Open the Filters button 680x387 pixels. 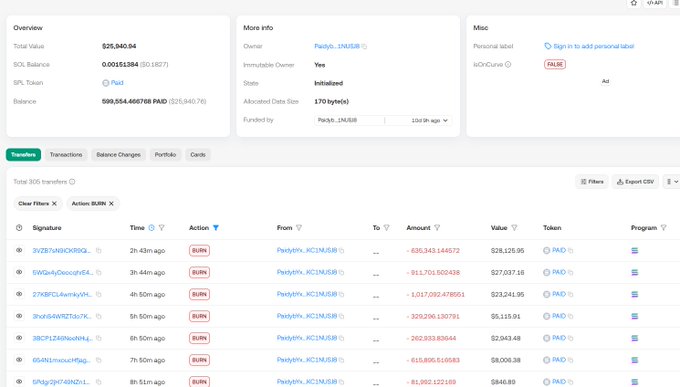point(592,182)
